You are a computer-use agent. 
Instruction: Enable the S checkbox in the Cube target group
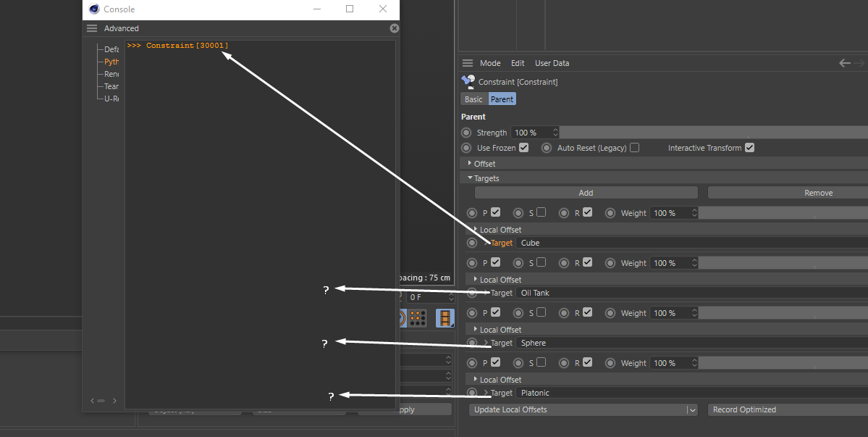tap(541, 212)
